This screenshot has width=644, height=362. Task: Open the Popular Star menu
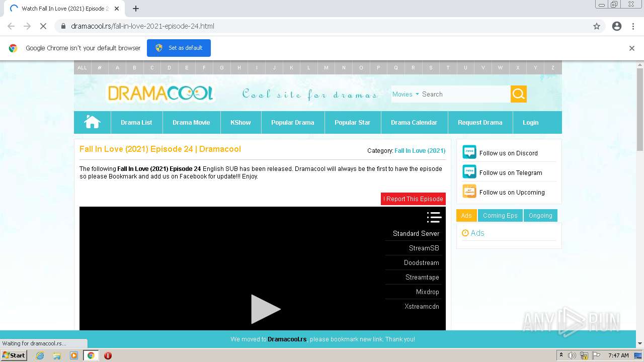coord(352,122)
